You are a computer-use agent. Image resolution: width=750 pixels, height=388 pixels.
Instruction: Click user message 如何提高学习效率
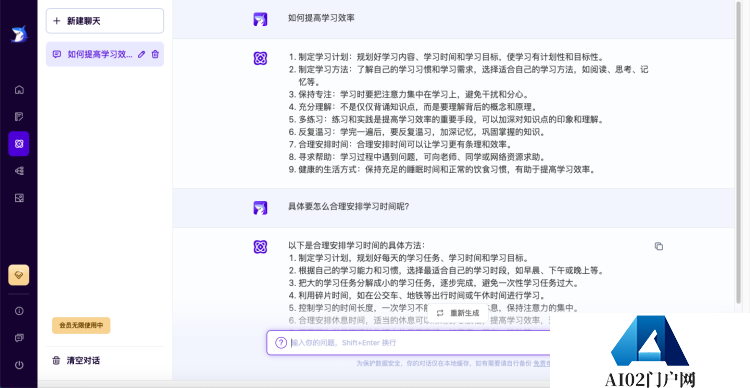tap(321, 18)
